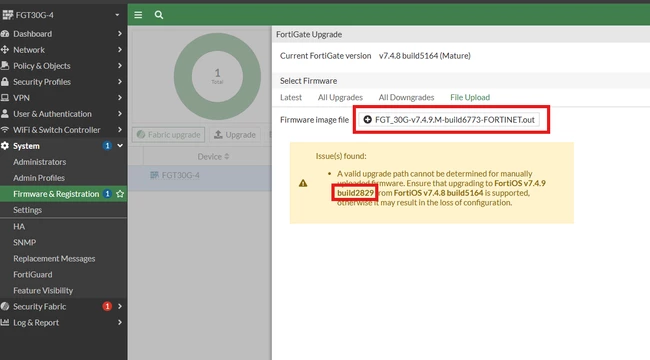Click the donut chart showing 1 Total
This screenshot has height=360, width=650.
[217, 76]
